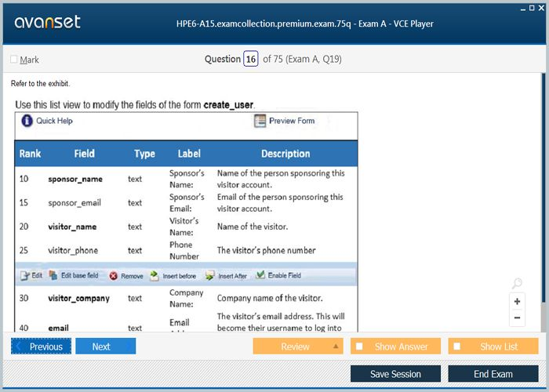Image resolution: width=549 pixels, height=392 pixels.
Task: Zoom in with the plus button
Action: tap(517, 301)
